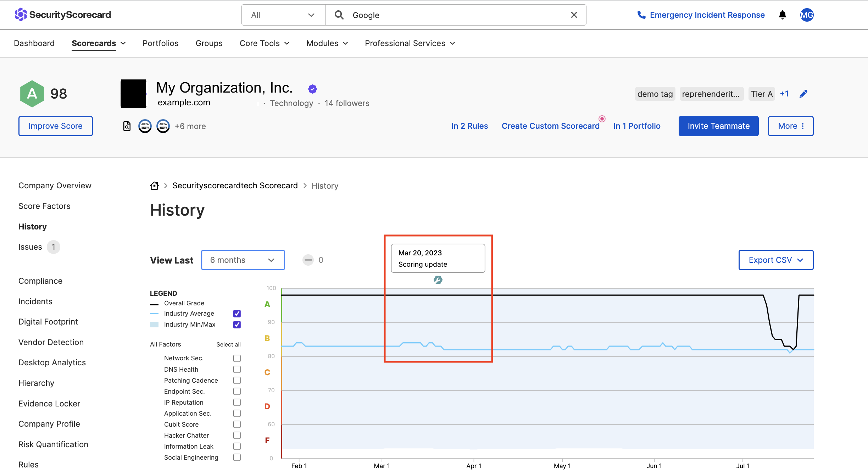Click the verified badge beside organization name

pyautogui.click(x=312, y=89)
